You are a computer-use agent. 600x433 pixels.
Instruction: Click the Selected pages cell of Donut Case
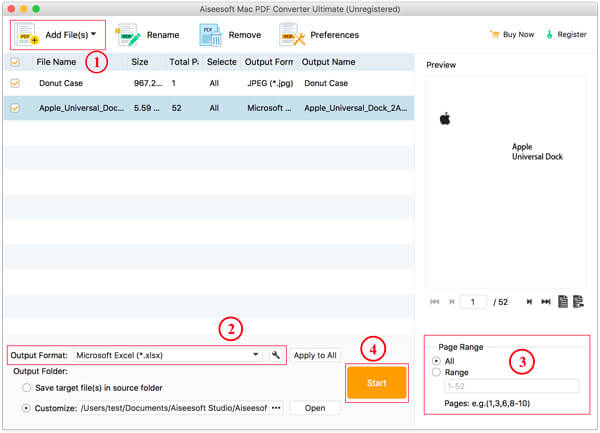click(x=214, y=83)
